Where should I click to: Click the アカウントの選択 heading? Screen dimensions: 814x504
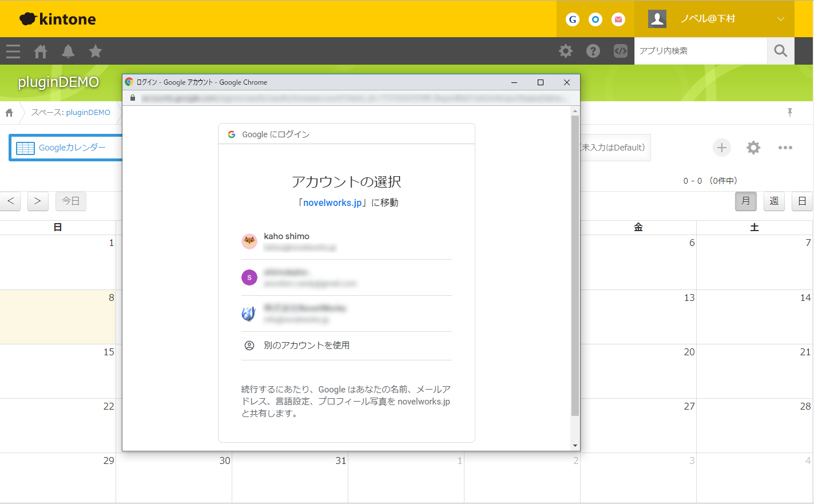point(347,182)
